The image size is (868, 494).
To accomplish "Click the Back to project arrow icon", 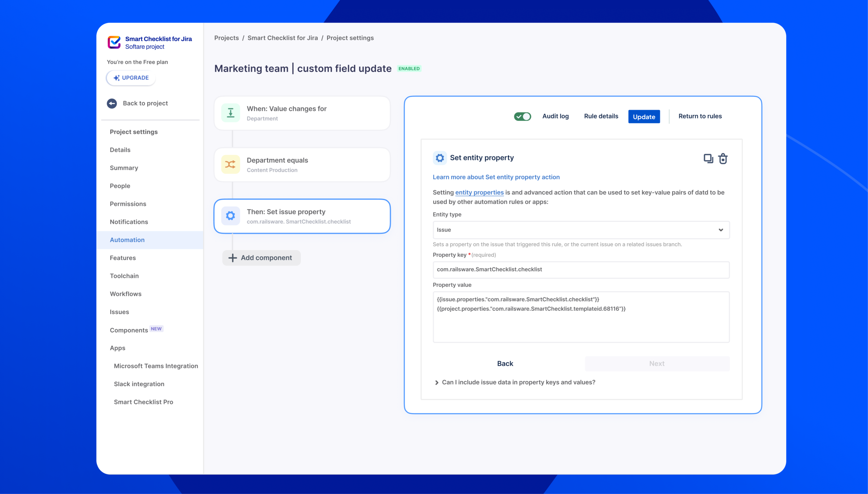I will (112, 104).
